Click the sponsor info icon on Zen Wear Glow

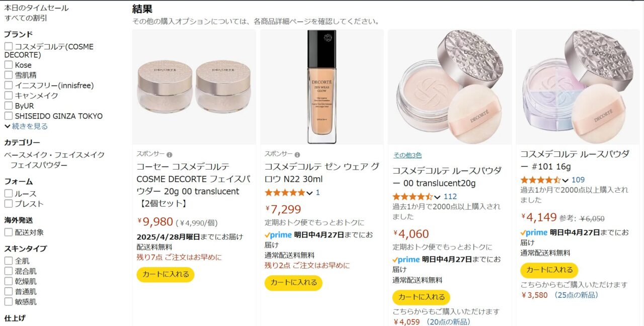coord(297,154)
